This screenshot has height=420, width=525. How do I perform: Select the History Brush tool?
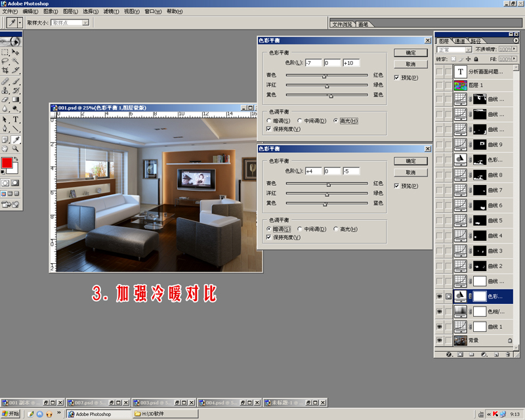[15, 91]
